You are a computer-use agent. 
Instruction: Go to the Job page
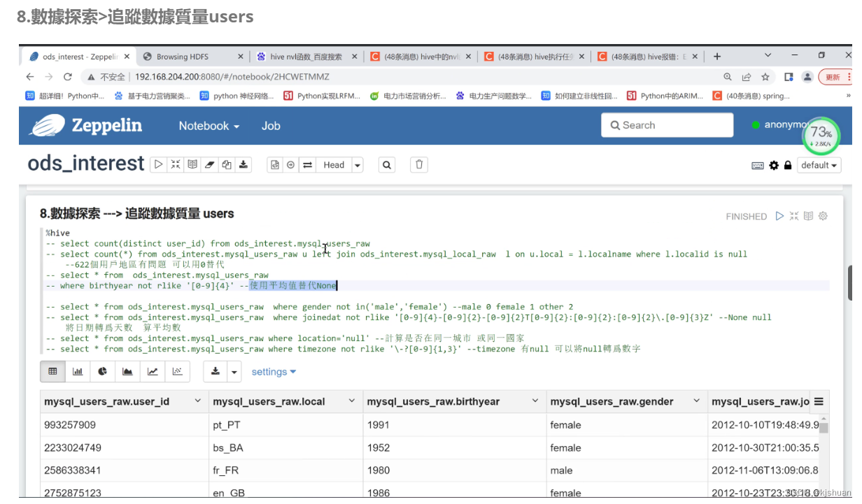[271, 126]
